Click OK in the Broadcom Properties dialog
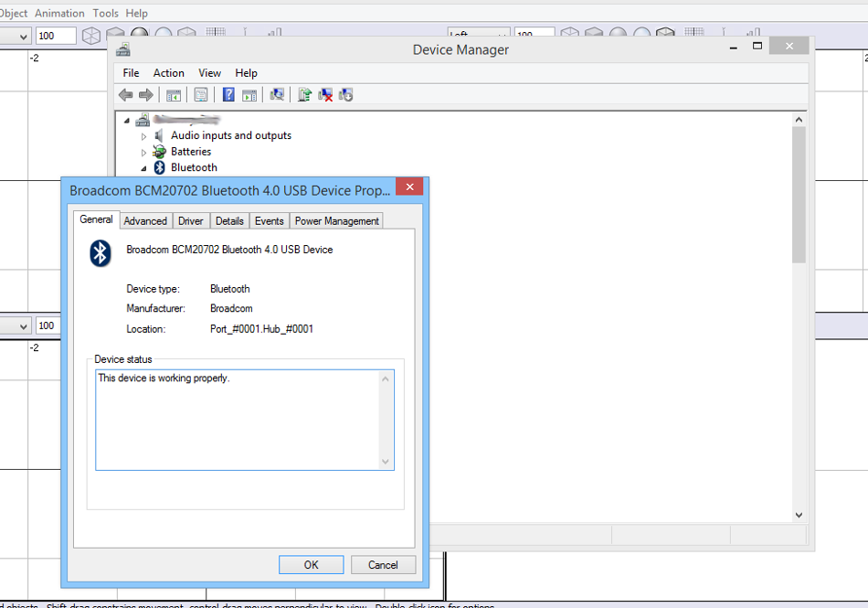Image resolution: width=868 pixels, height=608 pixels. click(311, 565)
